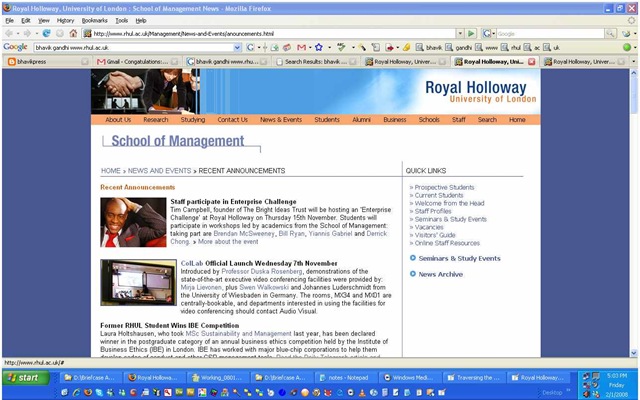Find word 'bhavik' using toolbar search button
Viewport: 640px width, 400px height.
pos(429,48)
